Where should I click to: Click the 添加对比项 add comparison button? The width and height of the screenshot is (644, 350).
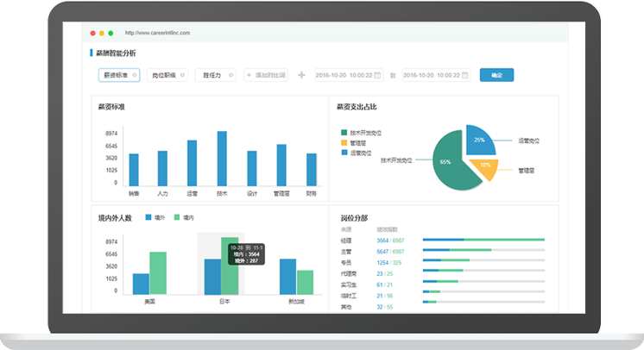pyautogui.click(x=266, y=75)
